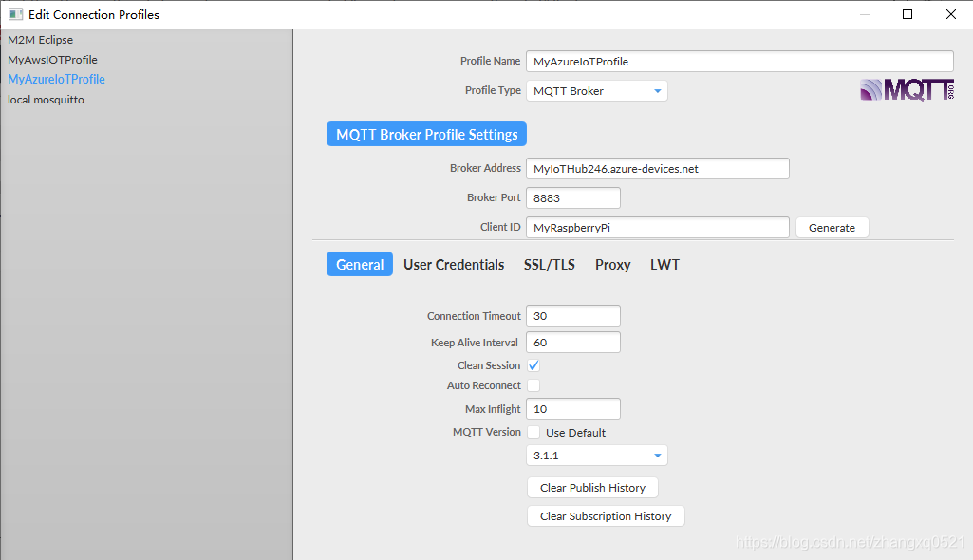Switch to the User Credentials tab
Image resolution: width=973 pixels, height=560 pixels.
point(454,264)
